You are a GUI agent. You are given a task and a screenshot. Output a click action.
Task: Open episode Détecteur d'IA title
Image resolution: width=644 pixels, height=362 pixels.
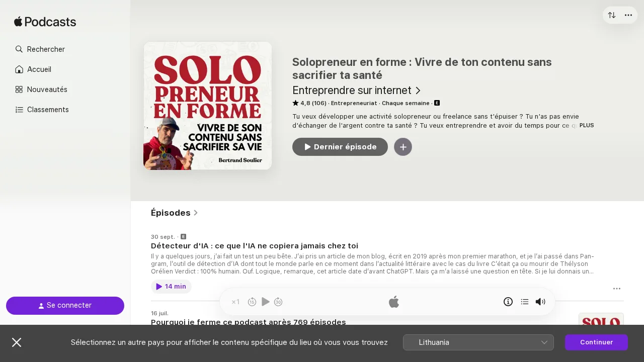[x=255, y=246]
